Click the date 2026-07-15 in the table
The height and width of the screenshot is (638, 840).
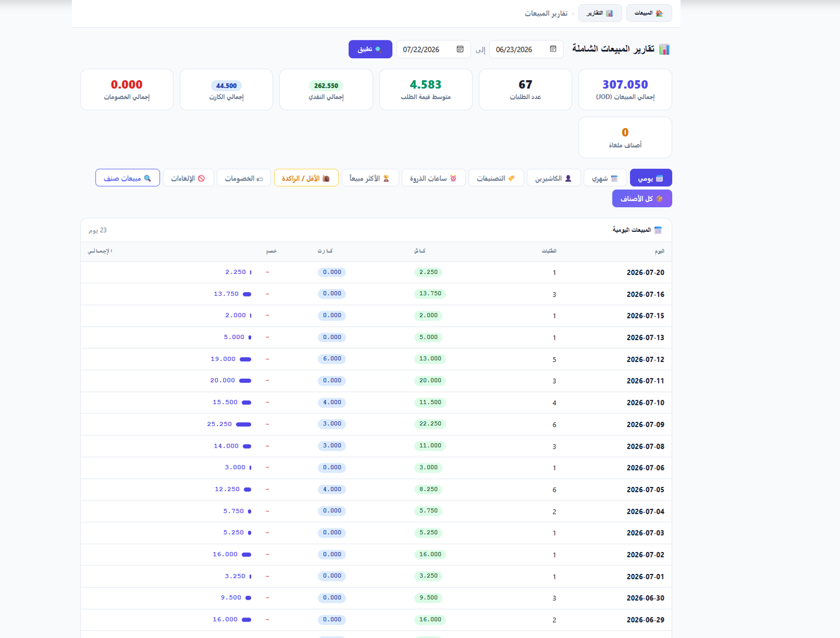click(645, 316)
